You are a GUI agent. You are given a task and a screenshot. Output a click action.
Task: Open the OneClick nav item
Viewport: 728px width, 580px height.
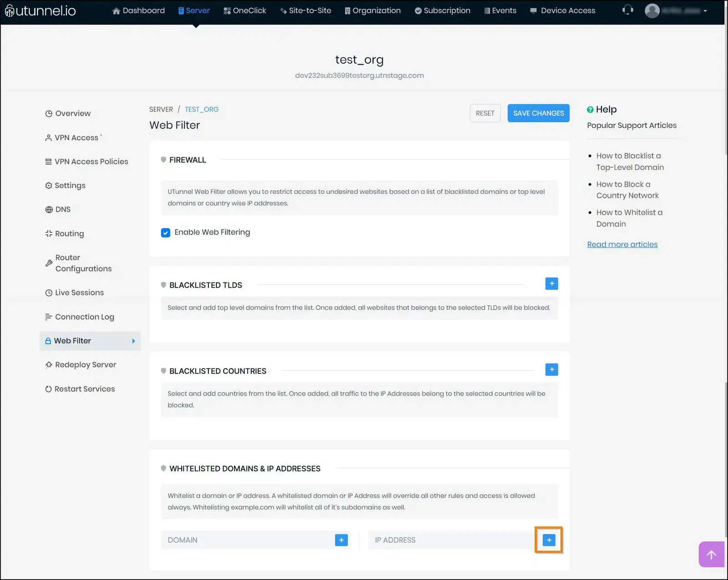tap(245, 10)
